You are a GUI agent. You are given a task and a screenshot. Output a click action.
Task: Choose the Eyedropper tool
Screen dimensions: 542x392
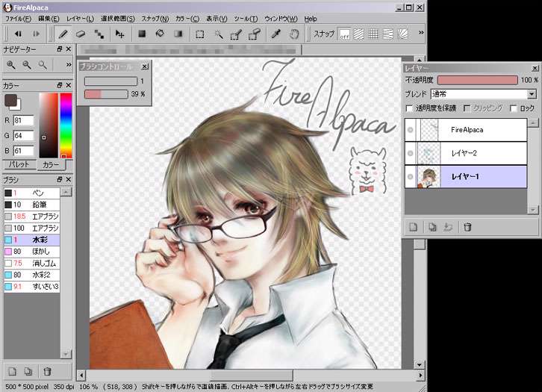click(275, 34)
